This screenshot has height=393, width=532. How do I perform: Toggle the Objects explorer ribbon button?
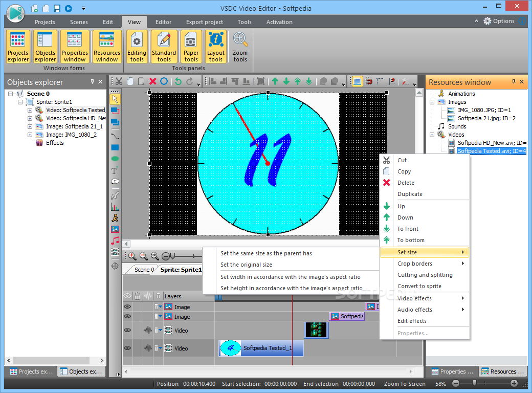45,47
